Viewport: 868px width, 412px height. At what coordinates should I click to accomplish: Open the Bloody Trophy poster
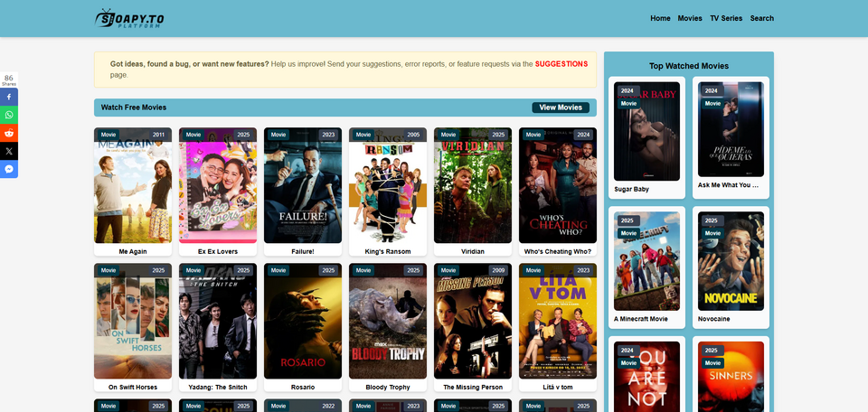388,321
